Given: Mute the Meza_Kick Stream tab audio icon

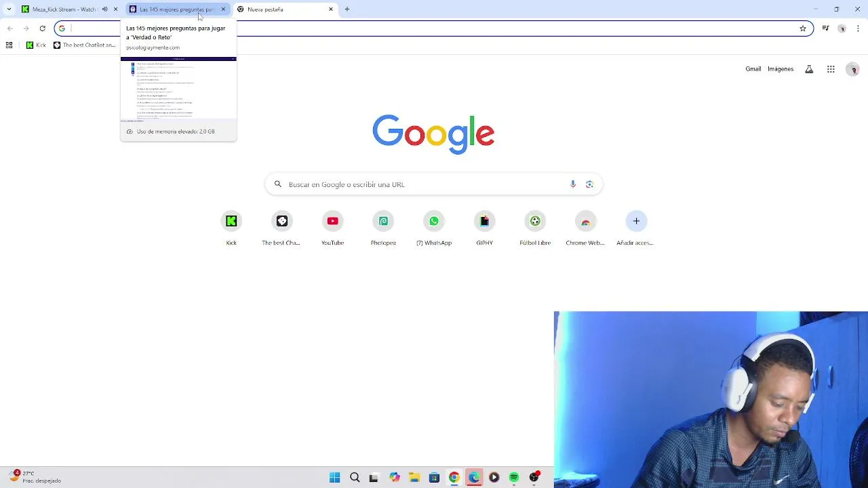Looking at the screenshot, I should 104,9.
